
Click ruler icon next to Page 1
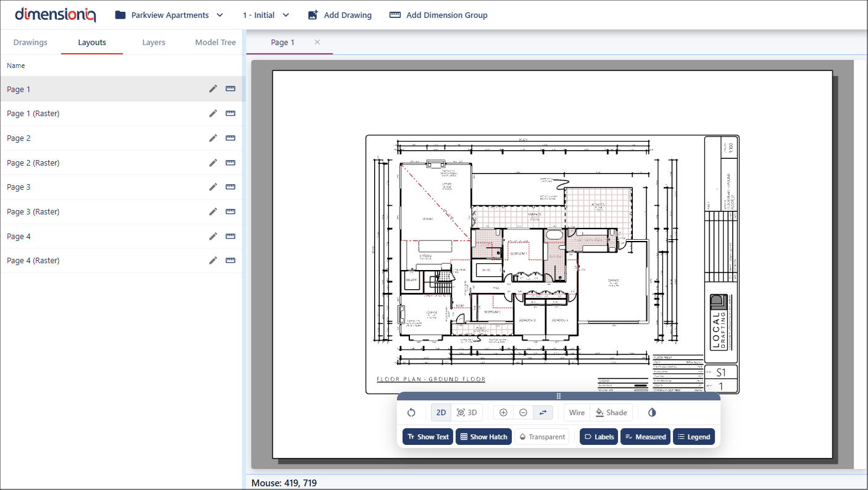230,89
